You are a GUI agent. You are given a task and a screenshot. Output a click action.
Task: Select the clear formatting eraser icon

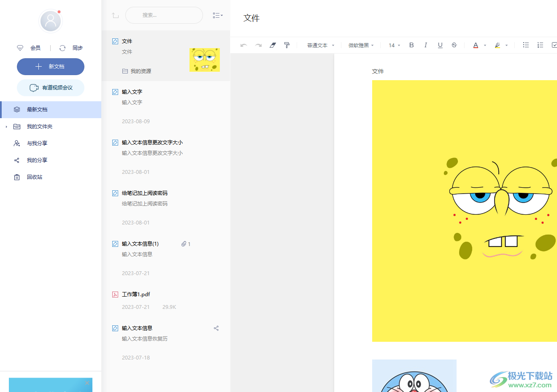click(x=273, y=45)
